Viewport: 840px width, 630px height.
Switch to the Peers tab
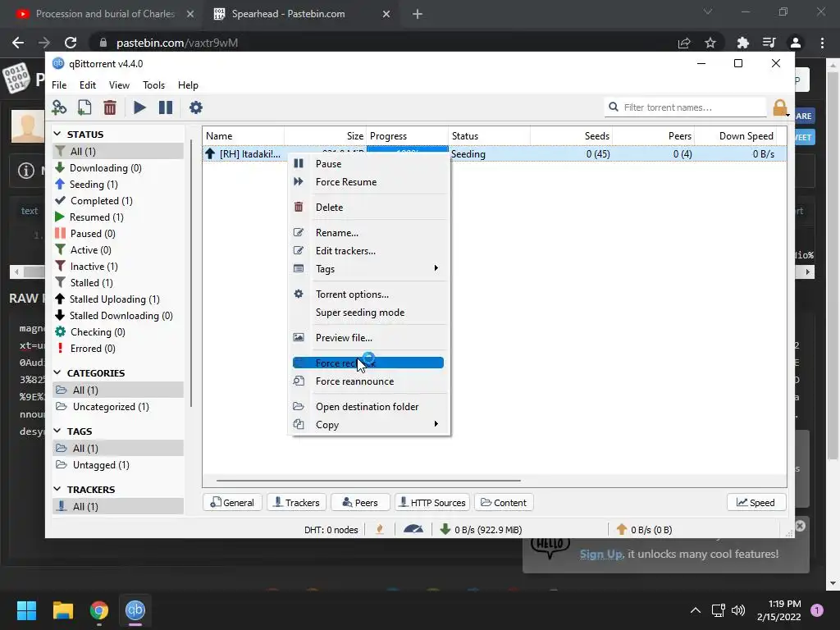tap(360, 503)
